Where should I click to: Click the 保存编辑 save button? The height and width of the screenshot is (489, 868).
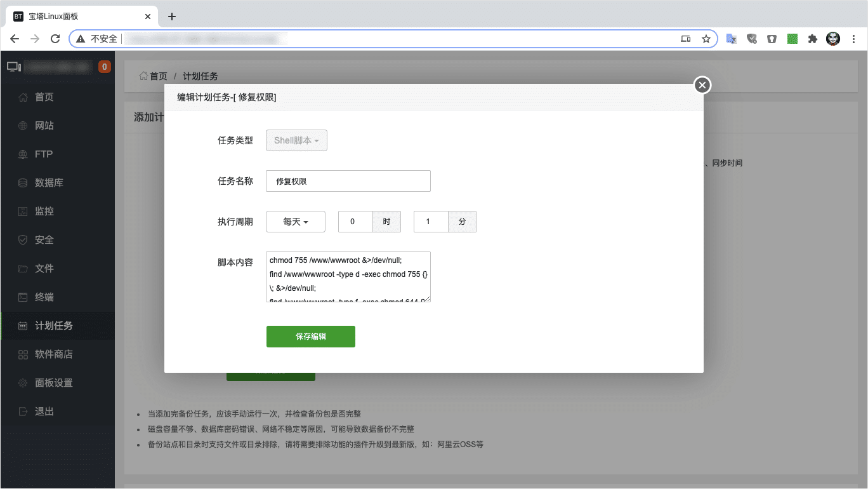[x=311, y=337]
